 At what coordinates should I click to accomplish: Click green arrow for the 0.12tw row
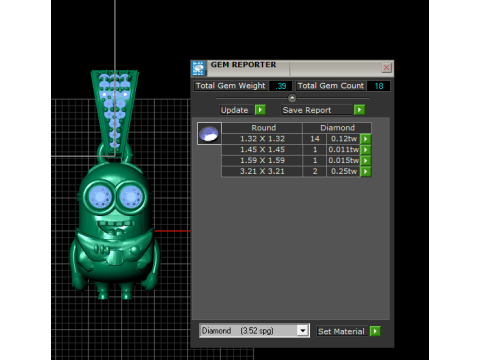click(366, 139)
